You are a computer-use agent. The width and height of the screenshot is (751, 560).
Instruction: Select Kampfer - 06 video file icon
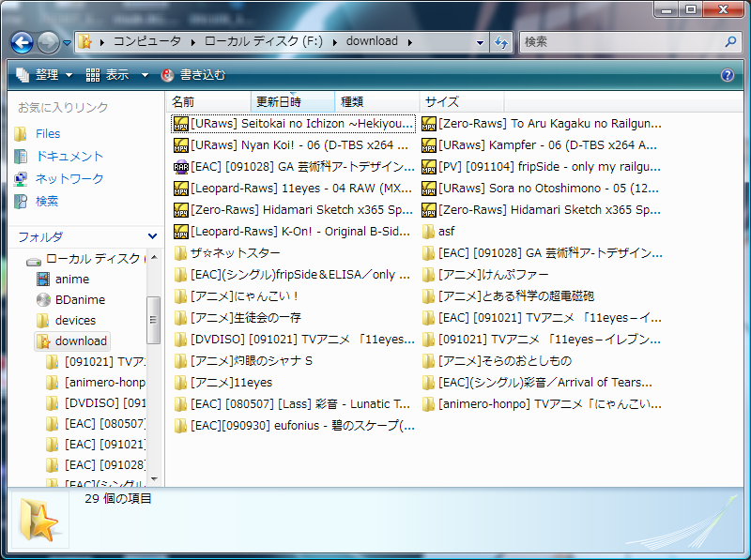429,145
